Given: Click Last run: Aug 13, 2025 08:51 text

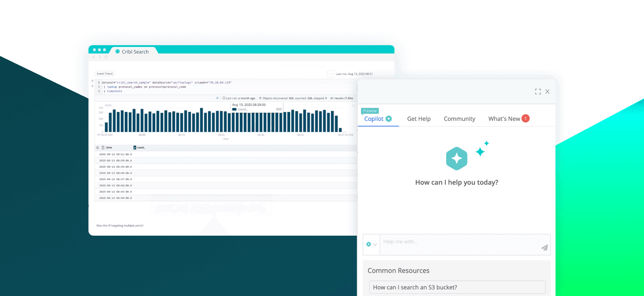Looking at the screenshot, I should click(354, 74).
